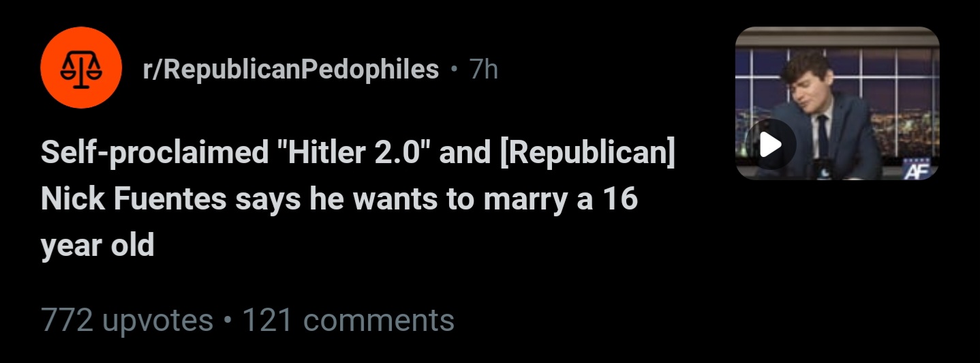Click the "[Republican]" tag in the title

(x=587, y=154)
